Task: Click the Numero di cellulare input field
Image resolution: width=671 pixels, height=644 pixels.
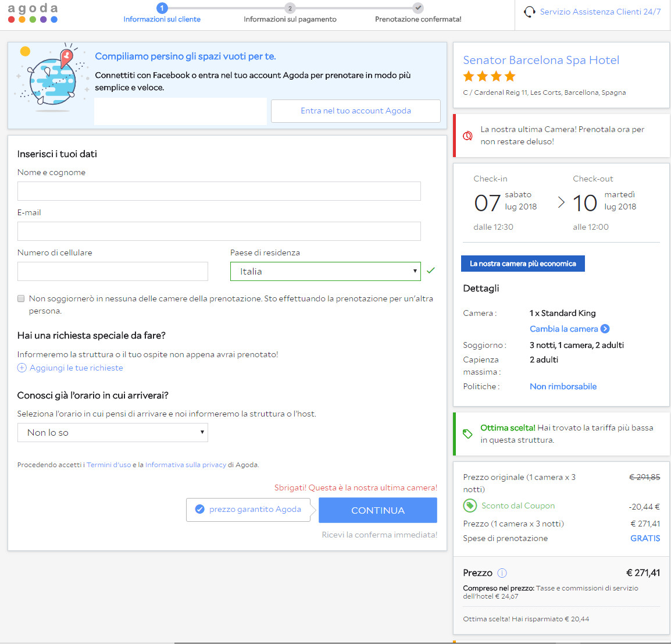Action: tap(113, 272)
